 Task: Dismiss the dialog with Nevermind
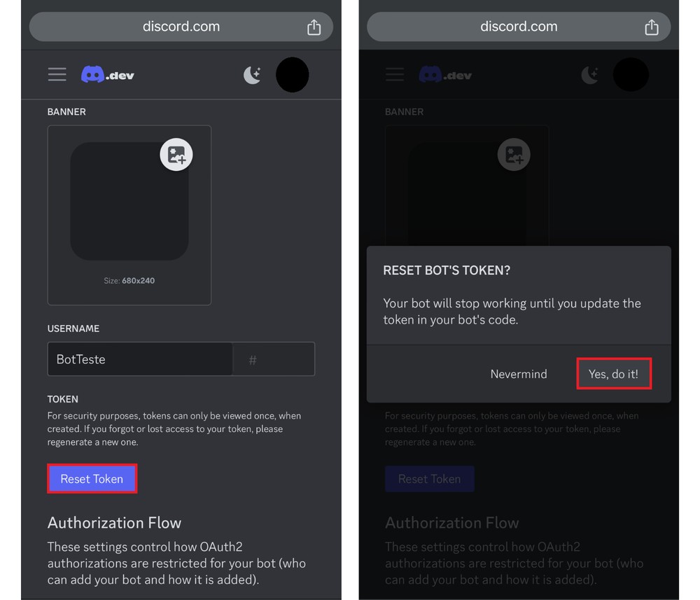point(519,374)
